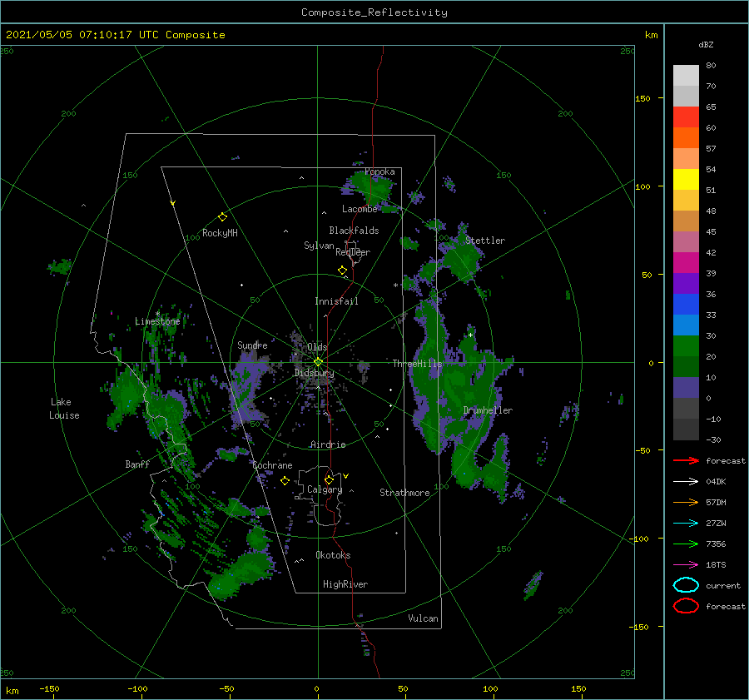Click the red forecast ellipse icon

pos(686,606)
